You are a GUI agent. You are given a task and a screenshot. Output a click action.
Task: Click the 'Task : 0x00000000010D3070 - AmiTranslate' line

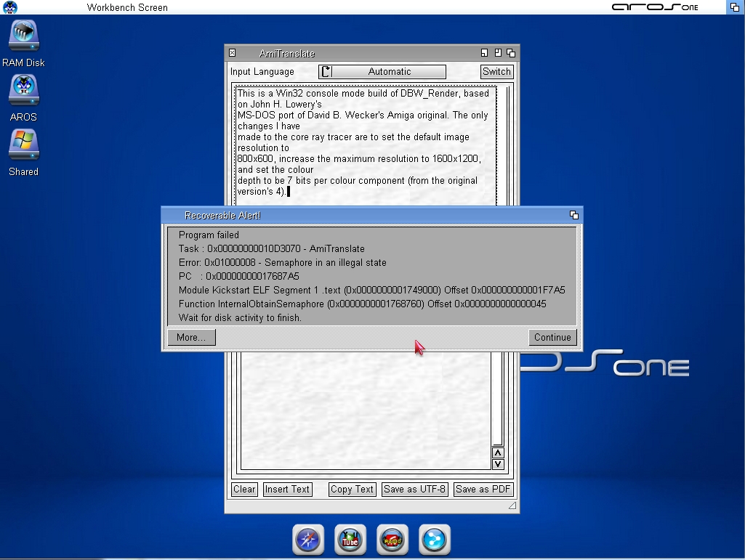pos(271,249)
